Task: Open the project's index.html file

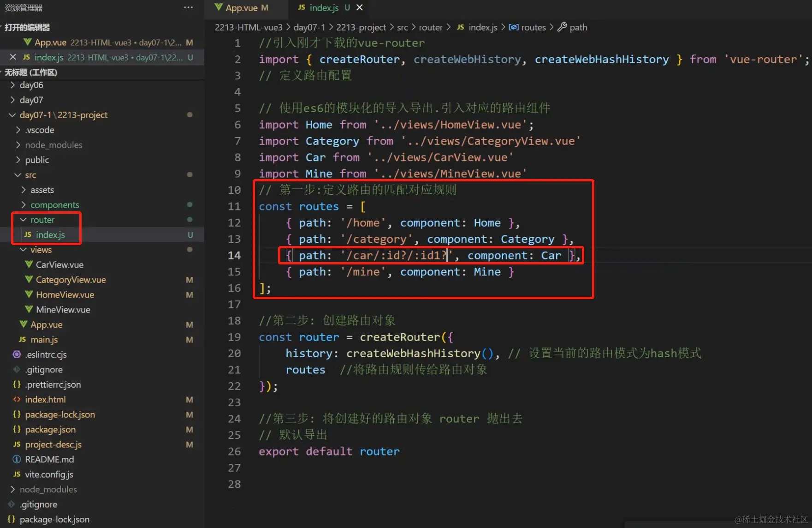Action: [45, 399]
